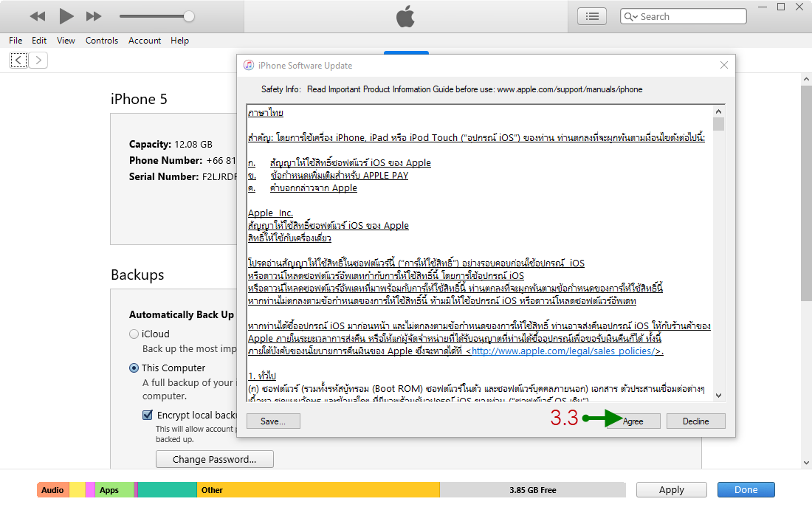Click the license text scroll up arrow
This screenshot has height=510, width=812.
click(718, 111)
